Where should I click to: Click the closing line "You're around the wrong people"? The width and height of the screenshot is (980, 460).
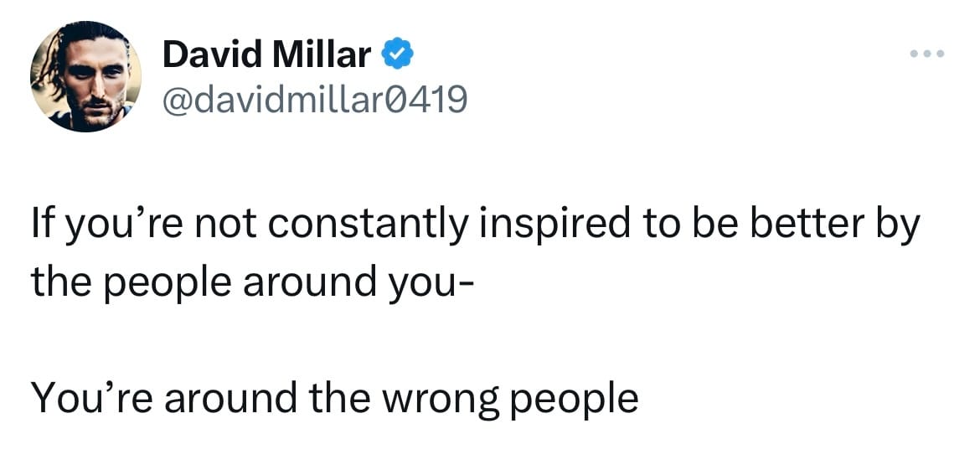point(334,398)
